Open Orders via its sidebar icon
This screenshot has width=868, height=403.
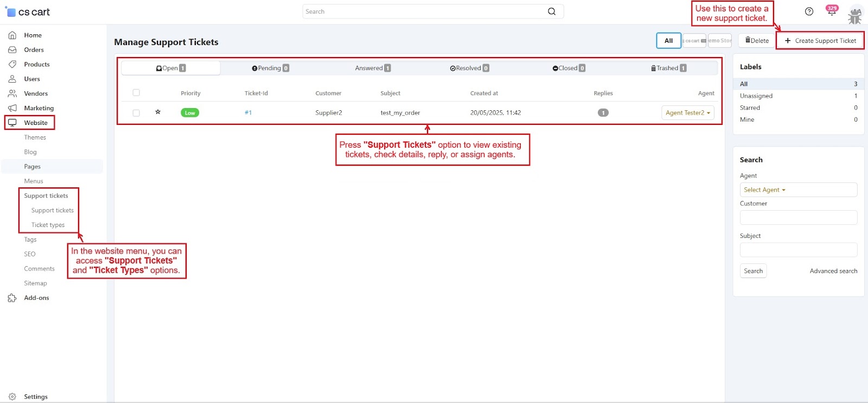12,50
